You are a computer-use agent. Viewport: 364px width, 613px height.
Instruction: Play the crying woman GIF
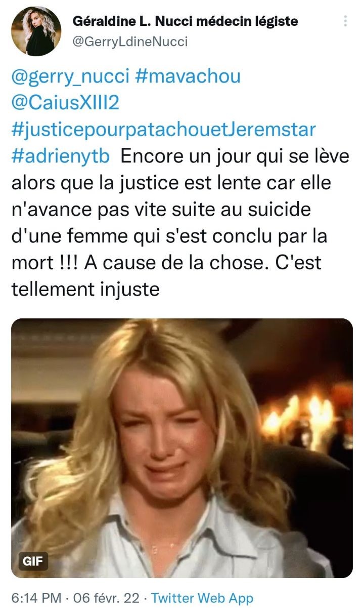point(182,448)
